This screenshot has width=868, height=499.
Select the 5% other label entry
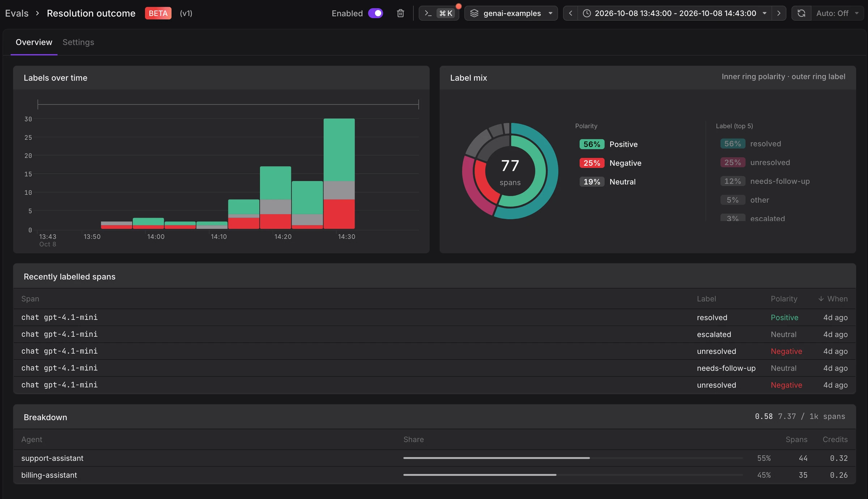coord(744,200)
